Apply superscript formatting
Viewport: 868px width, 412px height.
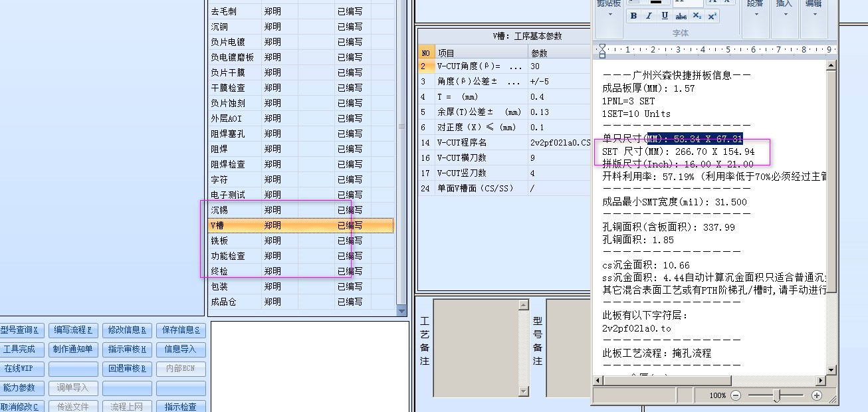(x=712, y=16)
